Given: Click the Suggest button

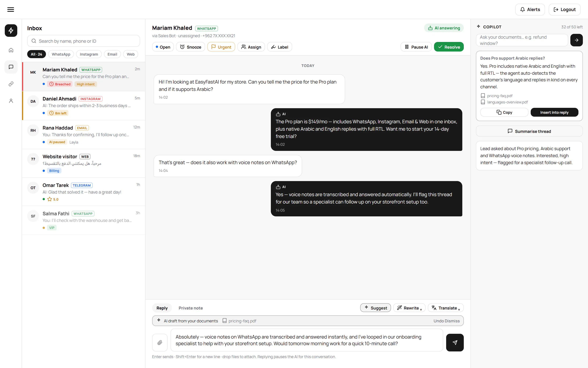Looking at the screenshot, I should coord(375,308).
